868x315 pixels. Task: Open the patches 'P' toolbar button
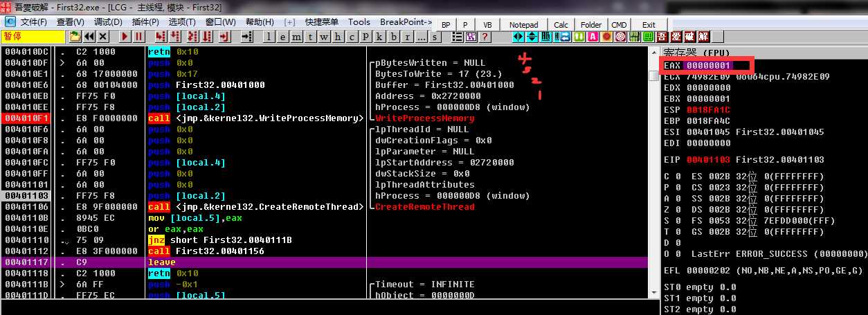[365, 37]
